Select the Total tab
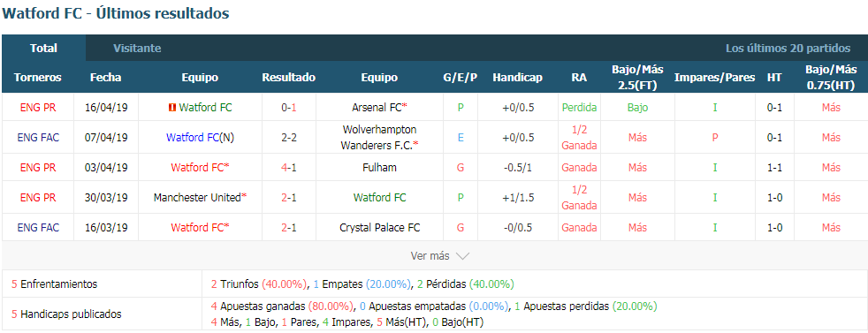The height and width of the screenshot is (333, 868). click(x=43, y=48)
